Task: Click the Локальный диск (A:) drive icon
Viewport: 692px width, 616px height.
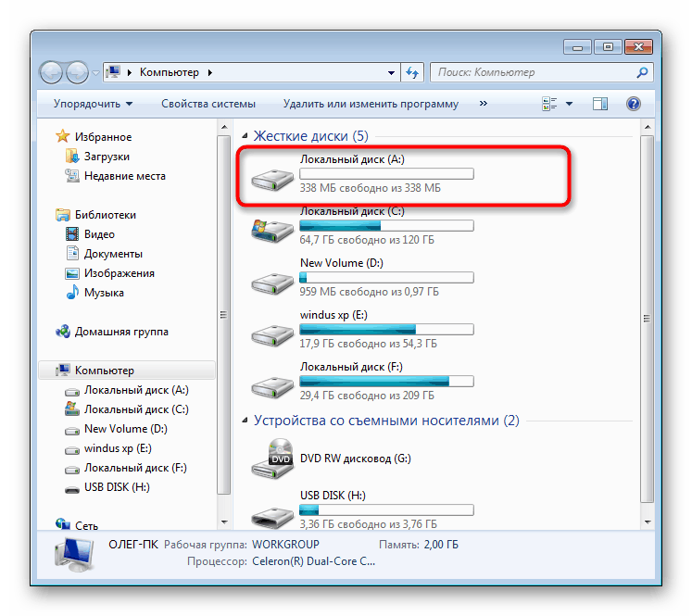Action: 272,180
